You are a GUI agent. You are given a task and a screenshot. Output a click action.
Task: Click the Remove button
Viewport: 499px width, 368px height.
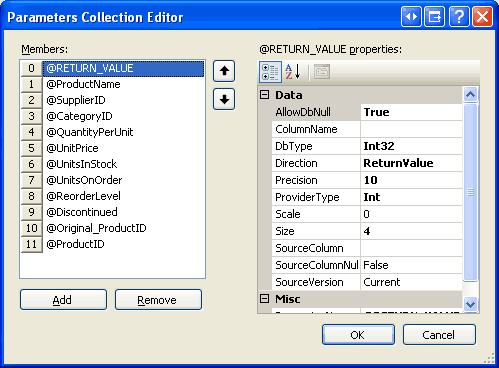(x=158, y=300)
